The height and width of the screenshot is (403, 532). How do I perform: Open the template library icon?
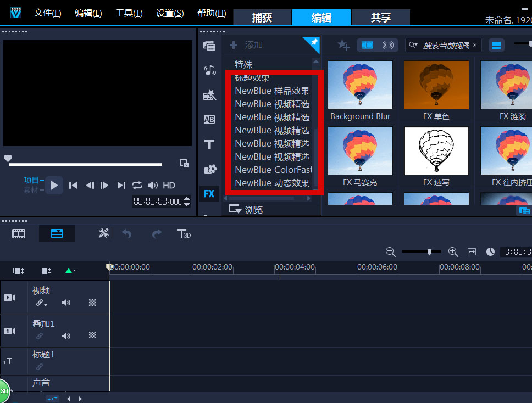[209, 95]
